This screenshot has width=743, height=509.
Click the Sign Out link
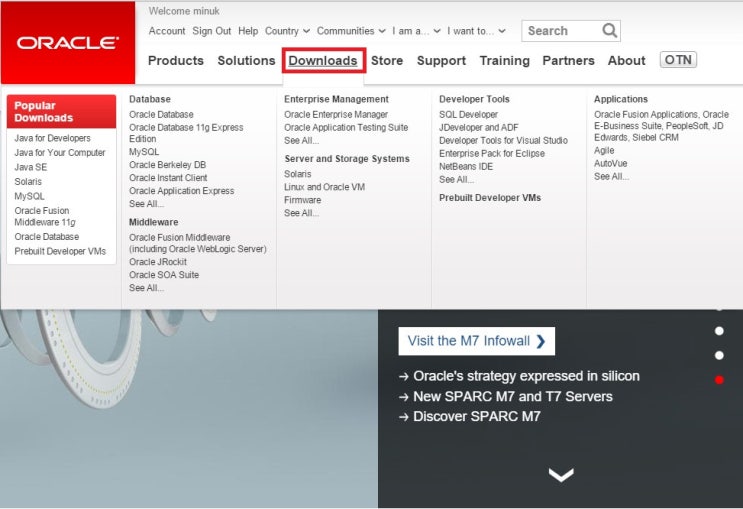coord(211,31)
